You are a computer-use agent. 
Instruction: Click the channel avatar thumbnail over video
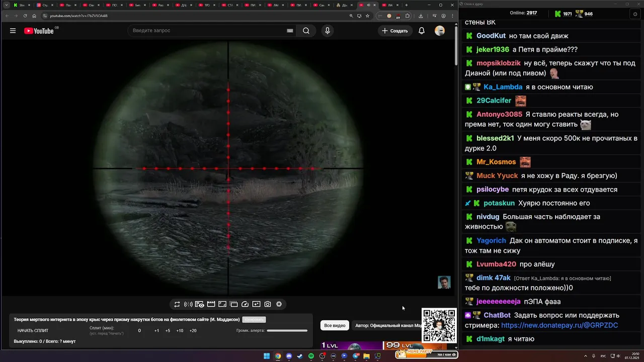coord(444,282)
